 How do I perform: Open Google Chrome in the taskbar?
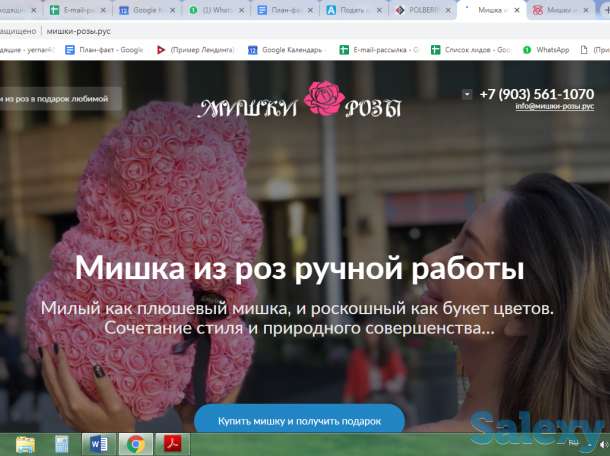pyautogui.click(x=135, y=444)
